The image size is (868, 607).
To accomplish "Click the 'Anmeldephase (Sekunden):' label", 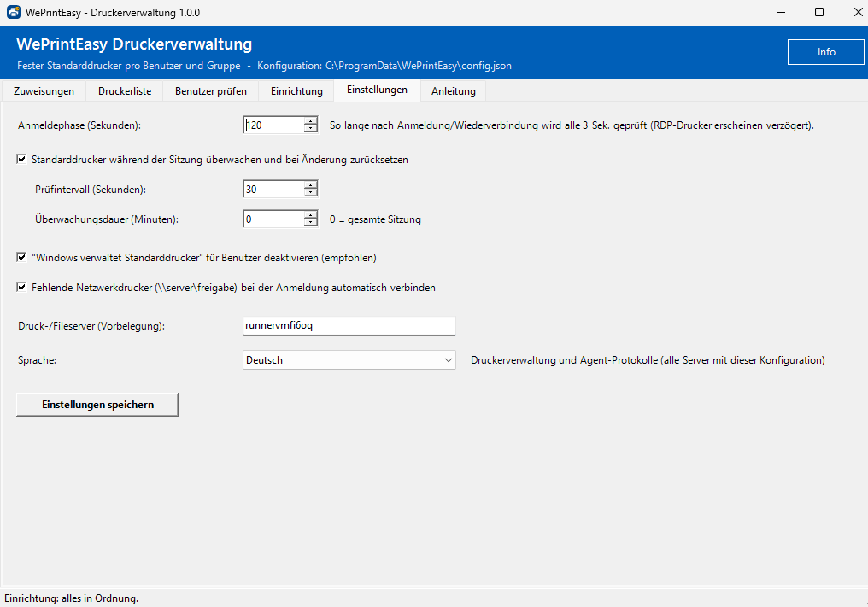I will coord(79,125).
